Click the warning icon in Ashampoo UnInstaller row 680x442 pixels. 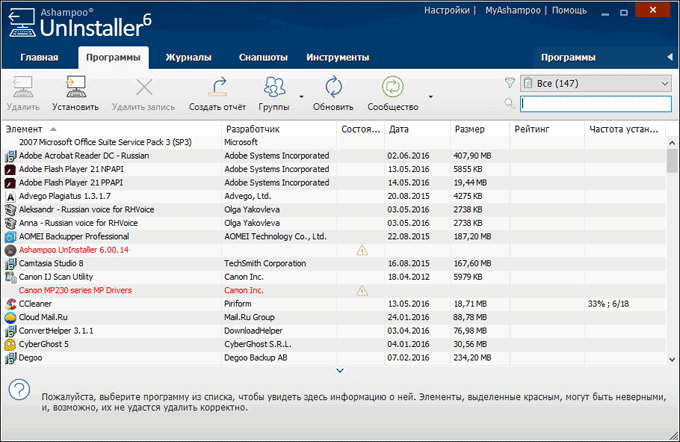[362, 250]
